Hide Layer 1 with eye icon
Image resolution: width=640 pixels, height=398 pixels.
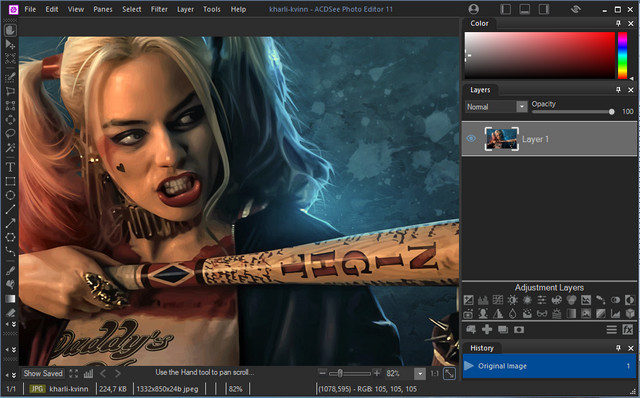click(x=471, y=139)
